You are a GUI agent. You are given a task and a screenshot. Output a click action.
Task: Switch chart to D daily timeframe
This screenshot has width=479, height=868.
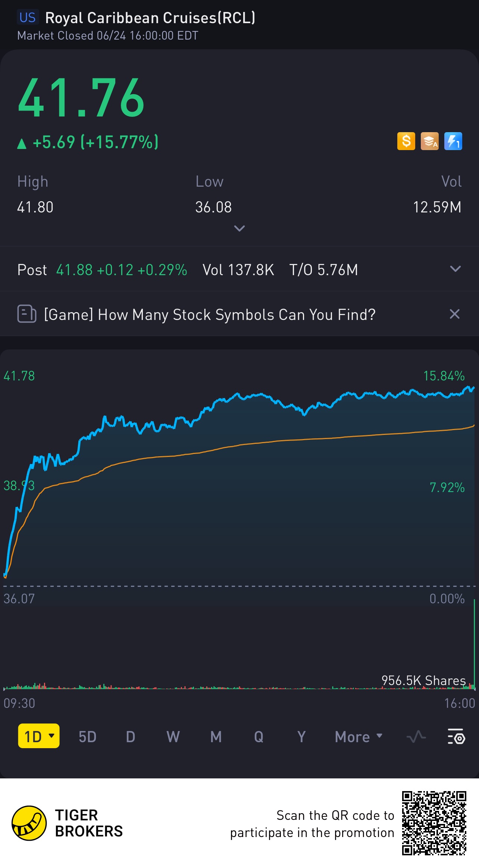pos(131,737)
